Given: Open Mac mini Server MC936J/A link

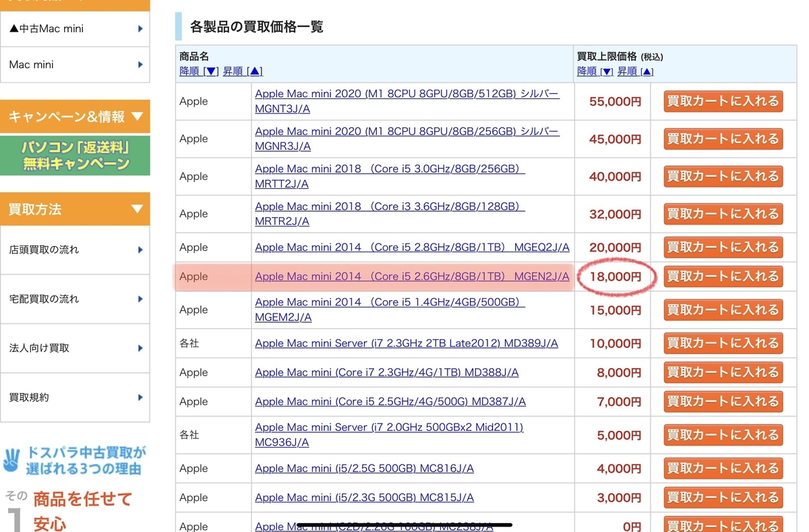Looking at the screenshot, I should pos(389,435).
